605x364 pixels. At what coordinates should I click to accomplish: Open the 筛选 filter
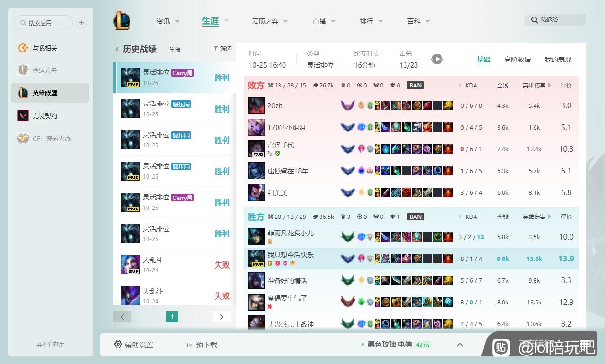[x=222, y=49]
